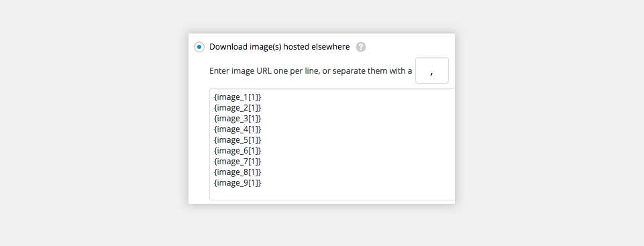This screenshot has width=644, height=246.
Task: Click the {image_1[1]} line in textarea
Action: click(x=237, y=97)
